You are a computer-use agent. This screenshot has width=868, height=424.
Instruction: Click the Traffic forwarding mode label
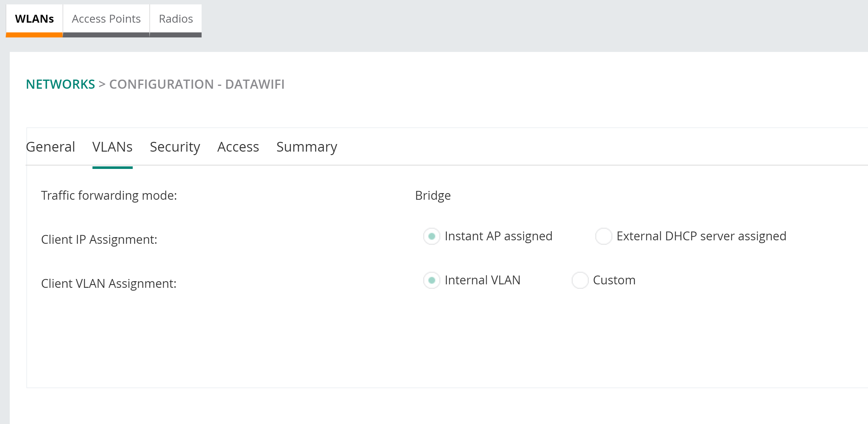click(109, 195)
